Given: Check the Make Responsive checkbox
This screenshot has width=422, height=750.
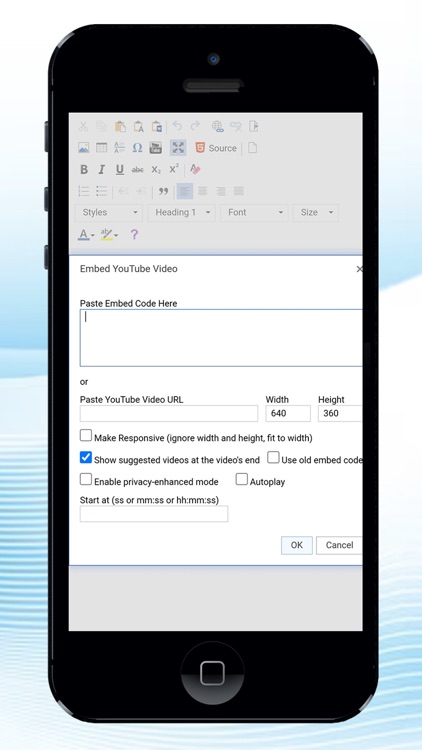Looking at the screenshot, I should tap(86, 436).
